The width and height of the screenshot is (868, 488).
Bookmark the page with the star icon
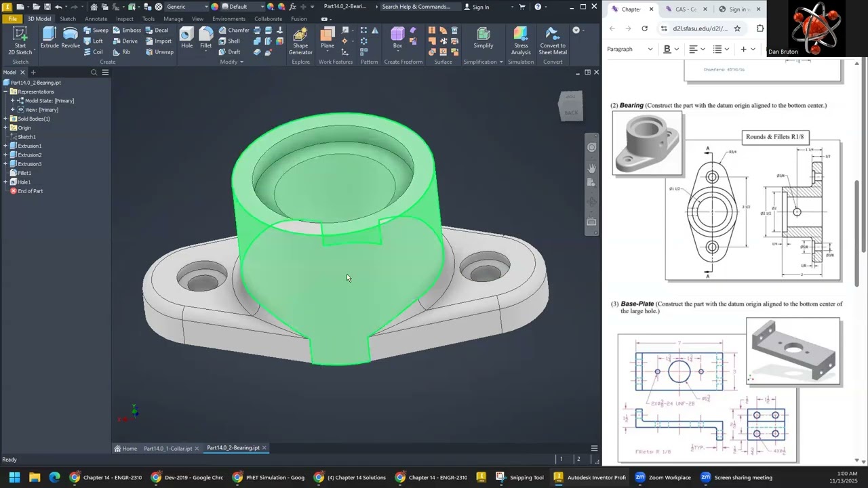click(737, 28)
